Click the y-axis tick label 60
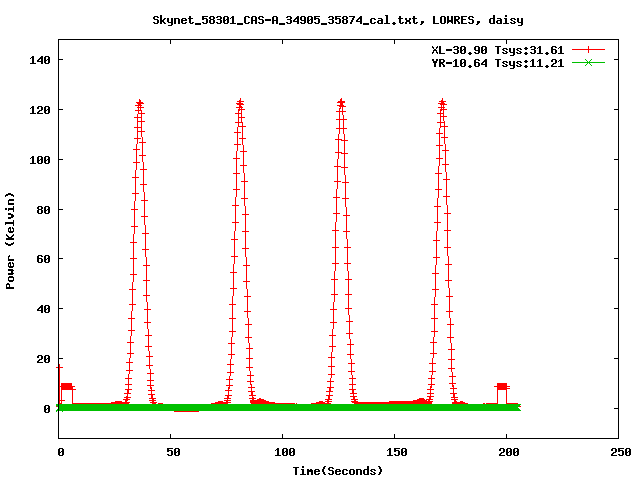The height and width of the screenshot is (480, 640). click(x=43, y=259)
